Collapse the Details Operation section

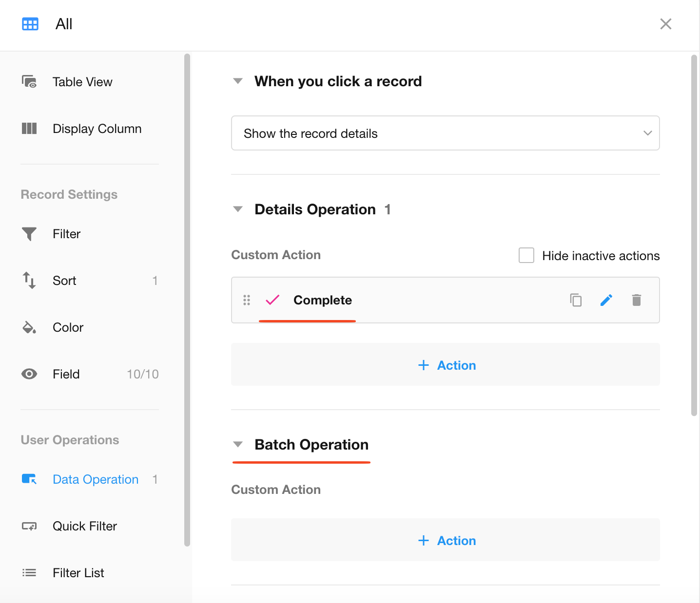click(x=238, y=209)
